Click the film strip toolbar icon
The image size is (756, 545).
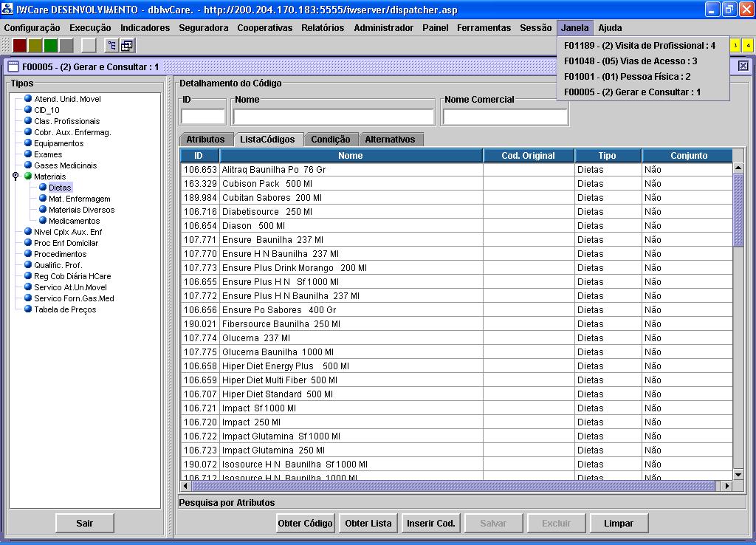127,46
